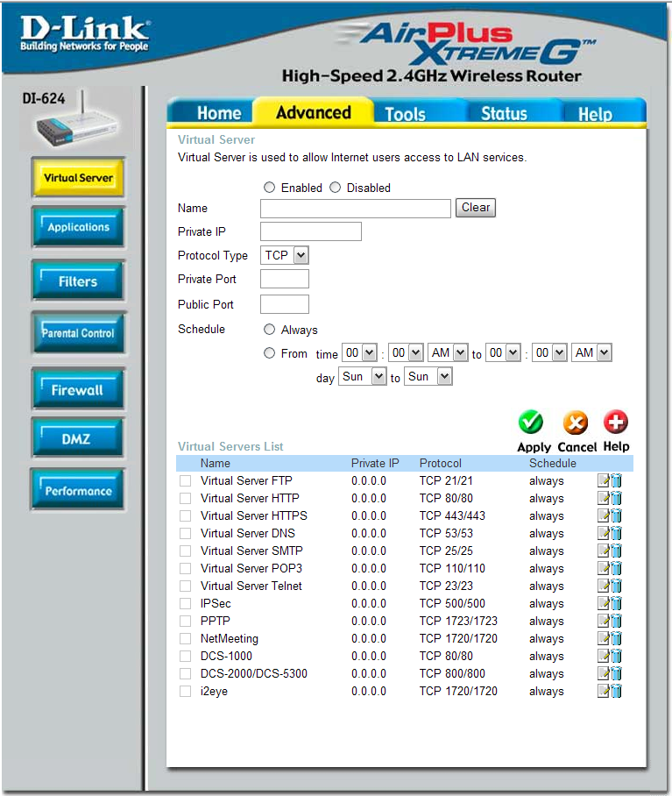The height and width of the screenshot is (796, 672).
Task: Switch to the Help tab
Action: pyautogui.click(x=596, y=114)
